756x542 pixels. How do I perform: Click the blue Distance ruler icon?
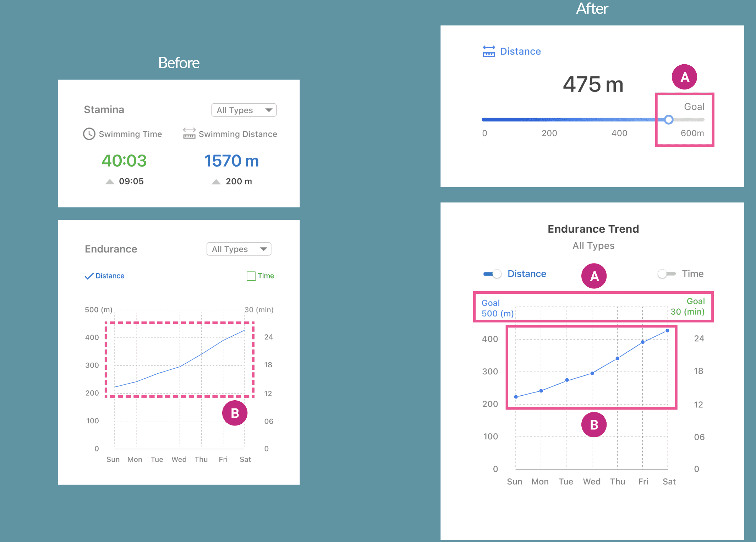point(489,52)
